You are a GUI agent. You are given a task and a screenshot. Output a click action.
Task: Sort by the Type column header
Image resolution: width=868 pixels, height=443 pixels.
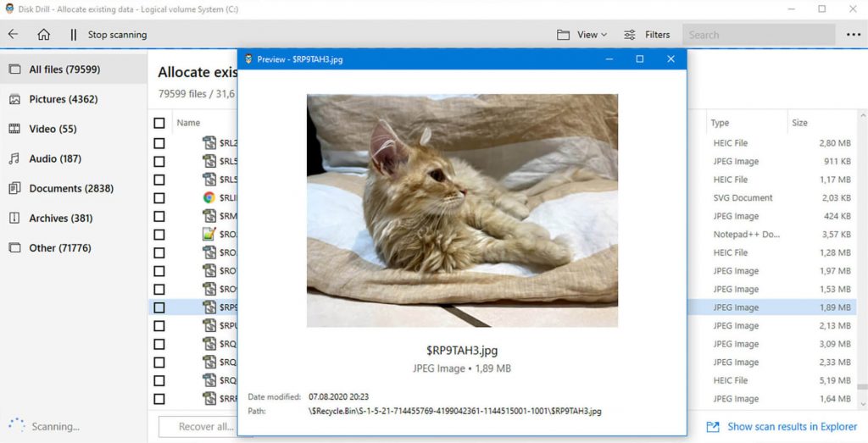coord(720,123)
